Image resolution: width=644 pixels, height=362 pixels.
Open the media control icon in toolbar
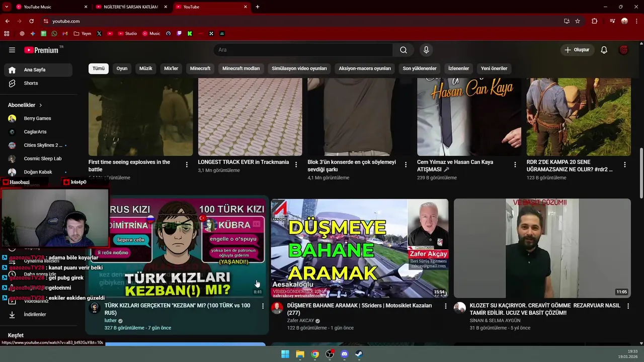(612, 21)
